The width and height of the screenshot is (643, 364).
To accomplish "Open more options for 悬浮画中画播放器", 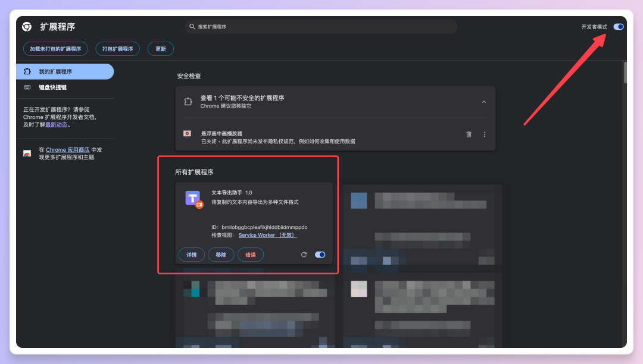I will (x=484, y=134).
